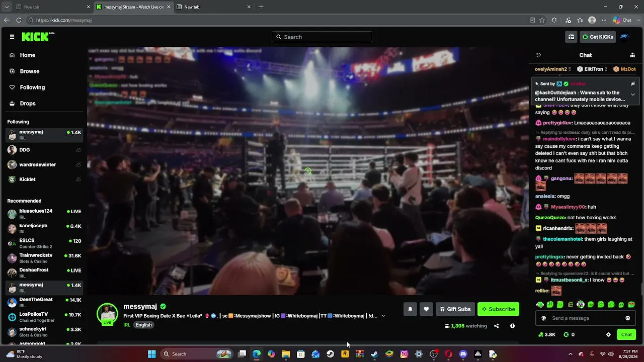Open recommended channel DeenTheGreat
Image resolution: width=644 pixels, height=362 pixels.
coord(44,302)
